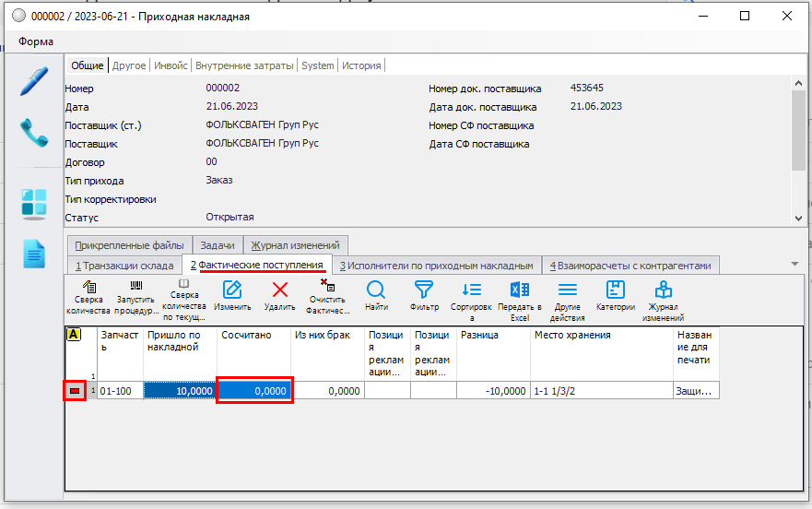Export via Передать в Excel
The height and width of the screenshot is (509, 812).
click(519, 296)
